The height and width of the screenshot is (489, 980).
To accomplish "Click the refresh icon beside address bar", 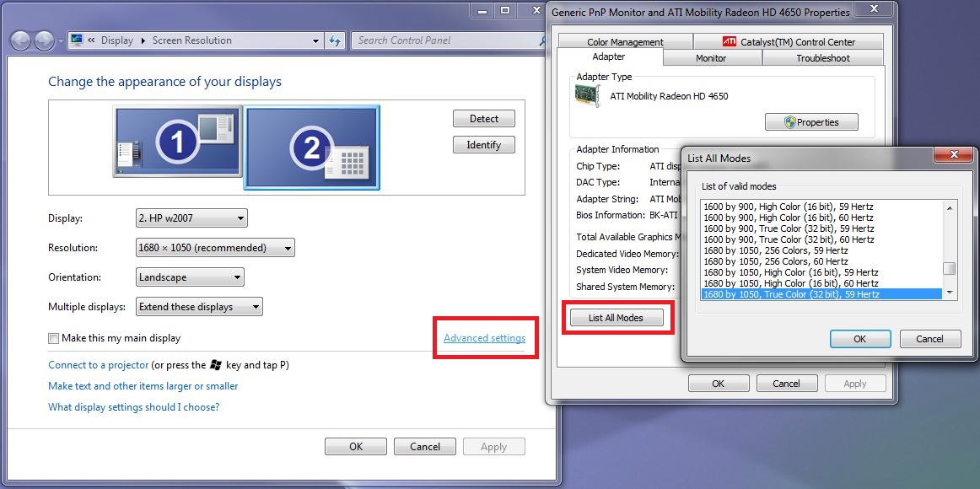I will [335, 40].
